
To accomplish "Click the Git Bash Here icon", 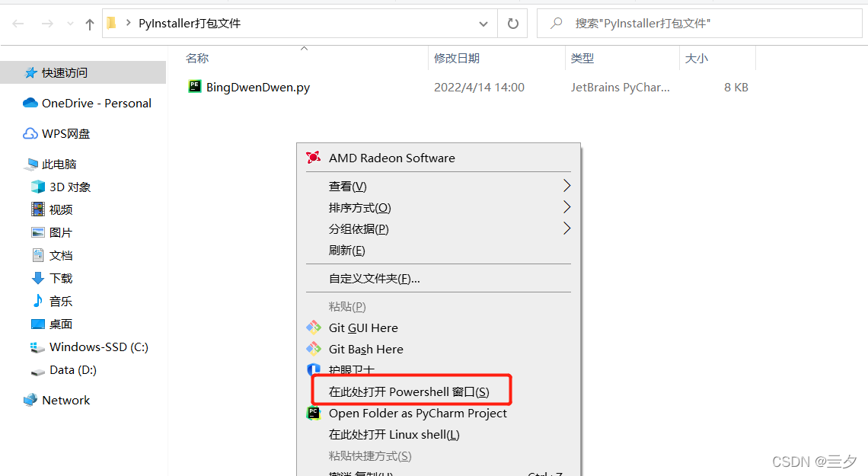I will tap(314, 349).
